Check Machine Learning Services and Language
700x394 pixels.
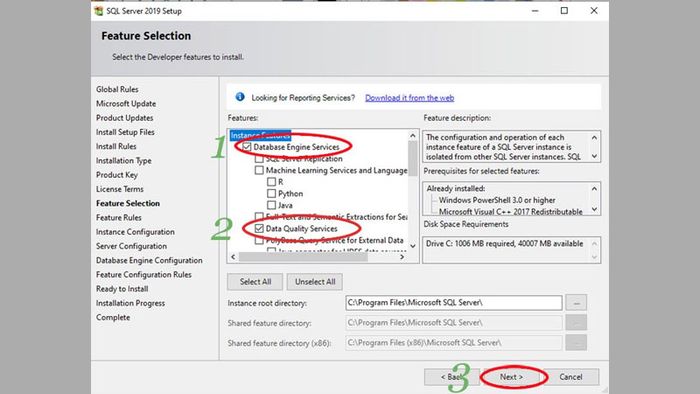(259, 170)
